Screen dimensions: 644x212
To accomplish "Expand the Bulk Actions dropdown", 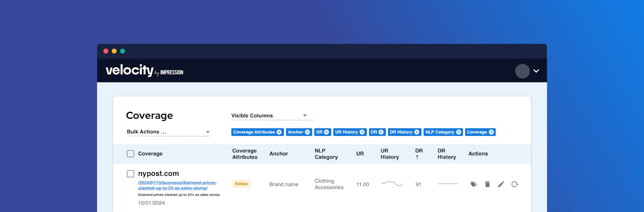I will [x=168, y=132].
